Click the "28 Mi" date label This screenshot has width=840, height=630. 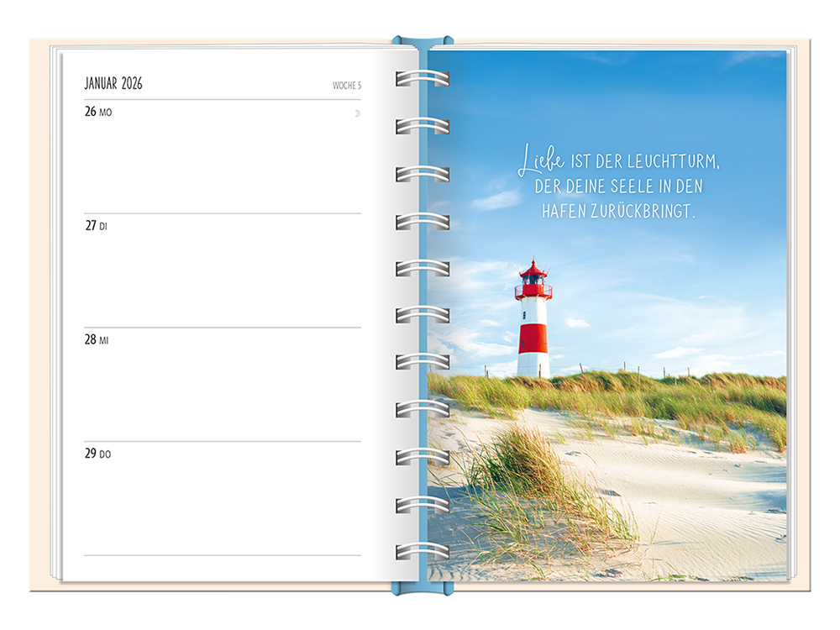tap(97, 340)
